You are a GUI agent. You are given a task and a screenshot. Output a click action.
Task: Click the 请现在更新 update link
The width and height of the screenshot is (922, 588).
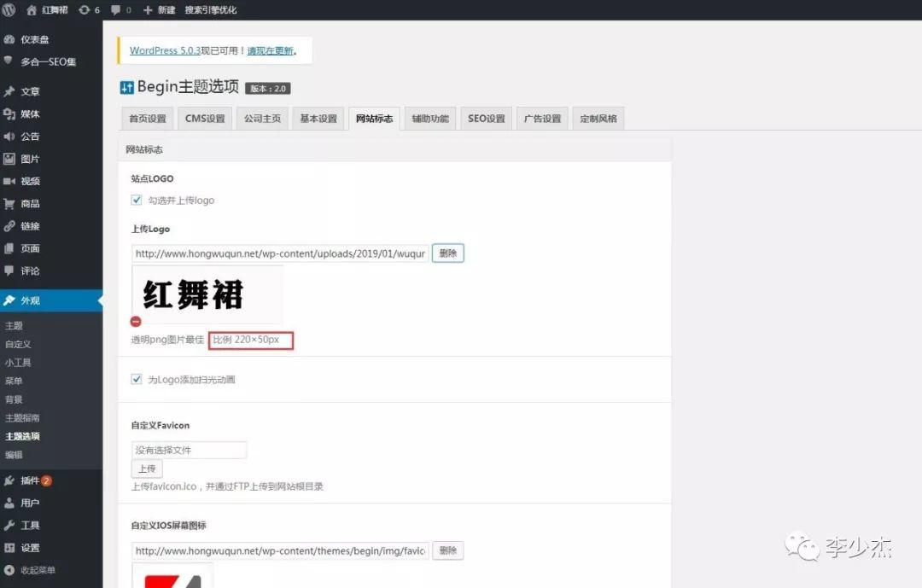tap(270, 50)
